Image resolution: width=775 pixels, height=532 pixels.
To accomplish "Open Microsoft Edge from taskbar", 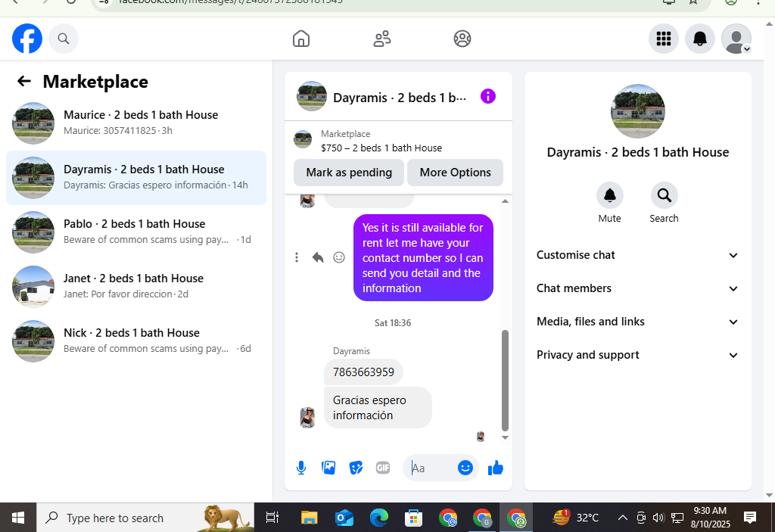I will pyautogui.click(x=379, y=518).
